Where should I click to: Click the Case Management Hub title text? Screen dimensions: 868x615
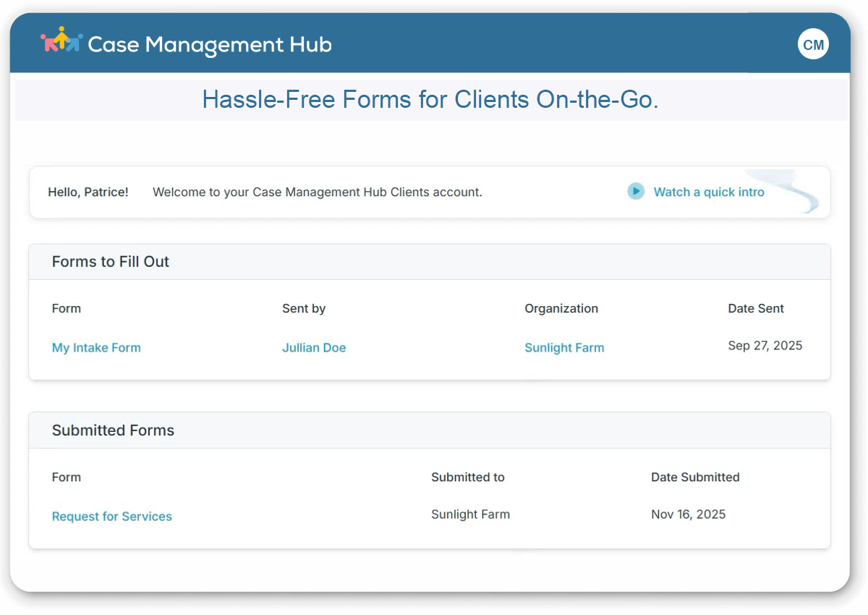(x=210, y=45)
